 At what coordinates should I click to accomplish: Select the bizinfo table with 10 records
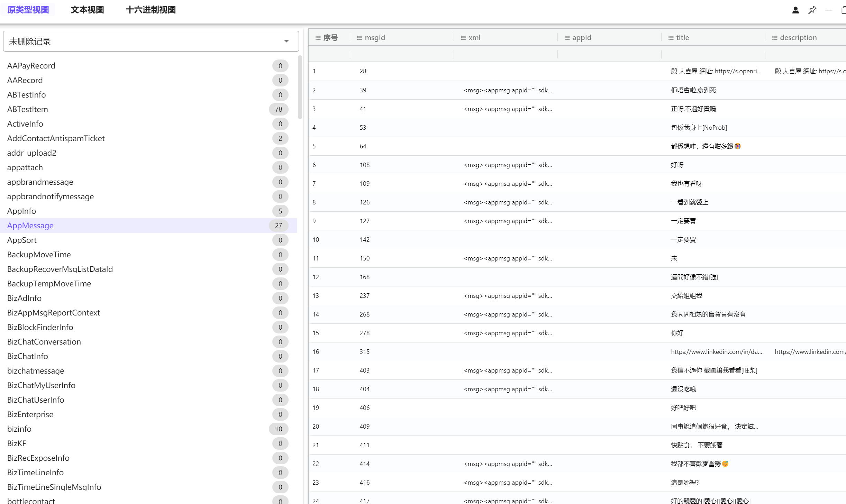[x=19, y=429]
